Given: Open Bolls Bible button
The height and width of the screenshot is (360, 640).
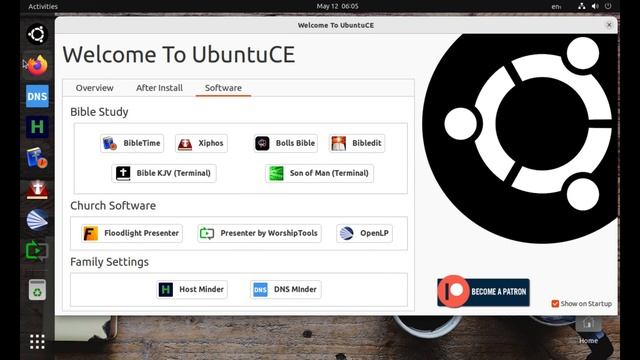Looking at the screenshot, I should coord(285,143).
